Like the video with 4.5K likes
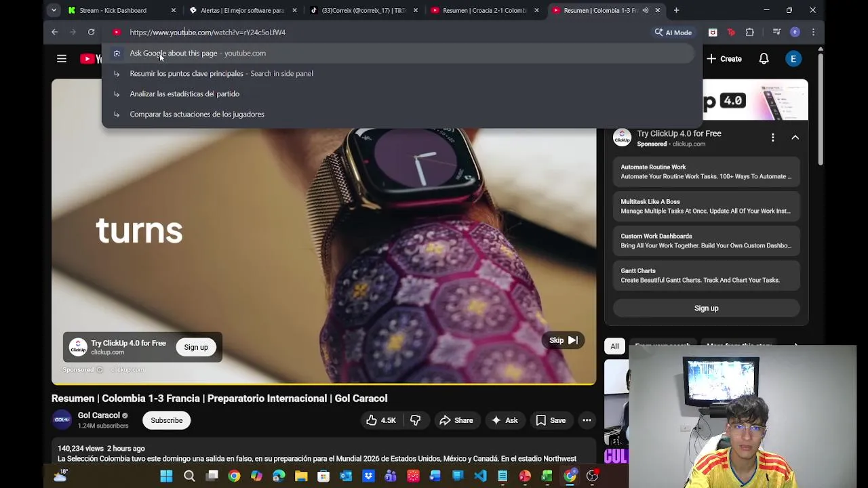 381,420
